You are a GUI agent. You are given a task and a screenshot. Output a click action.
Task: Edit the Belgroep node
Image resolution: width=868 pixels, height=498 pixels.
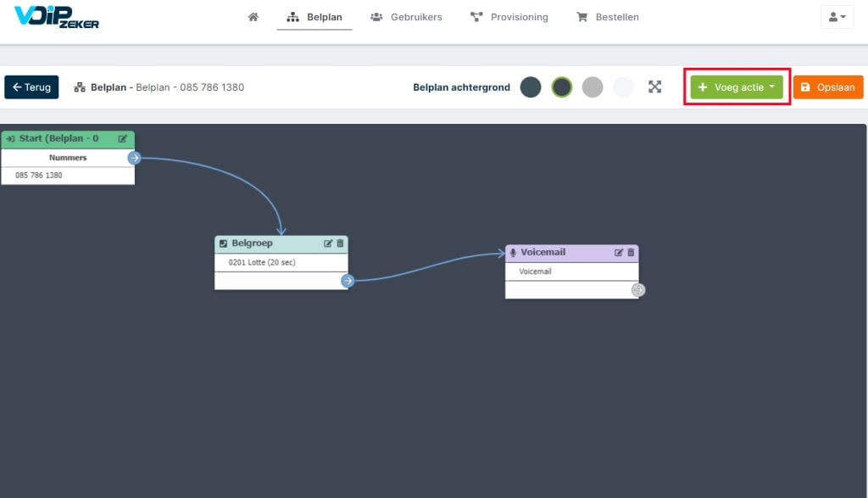click(x=328, y=243)
